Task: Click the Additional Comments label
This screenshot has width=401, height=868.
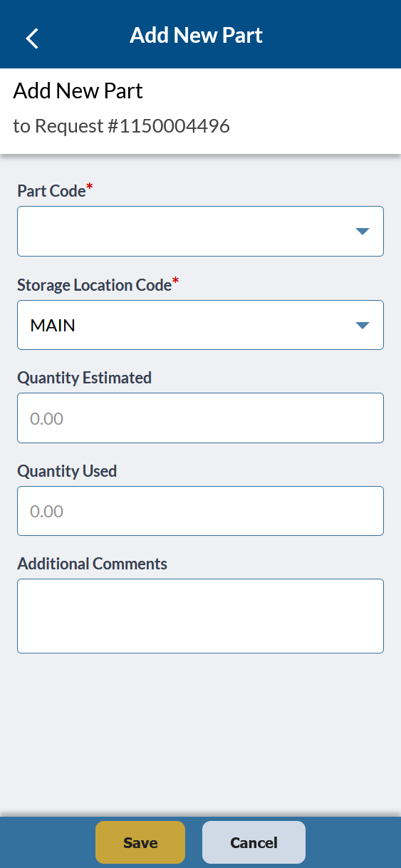Action: [x=92, y=564]
